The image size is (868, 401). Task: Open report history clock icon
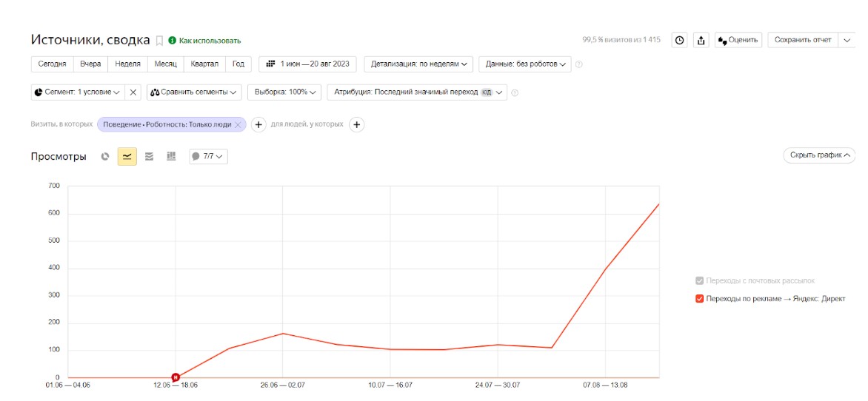pos(679,40)
